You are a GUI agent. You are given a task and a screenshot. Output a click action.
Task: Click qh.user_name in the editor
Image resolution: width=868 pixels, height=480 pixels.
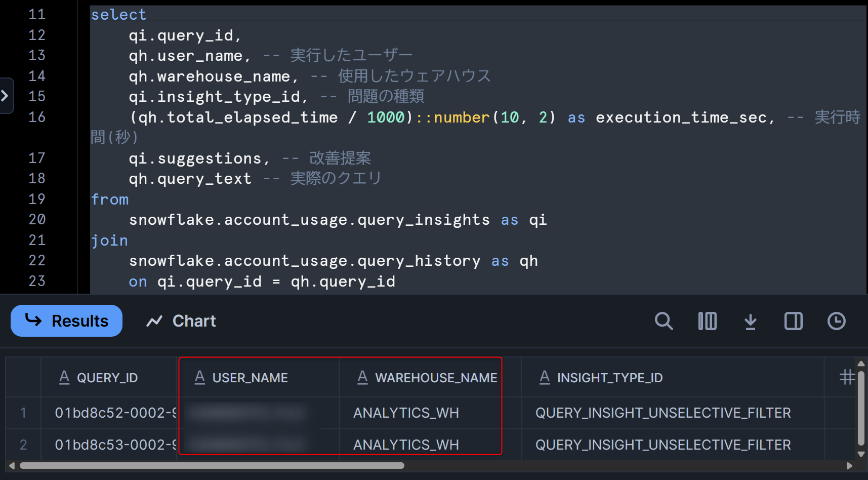(x=186, y=56)
